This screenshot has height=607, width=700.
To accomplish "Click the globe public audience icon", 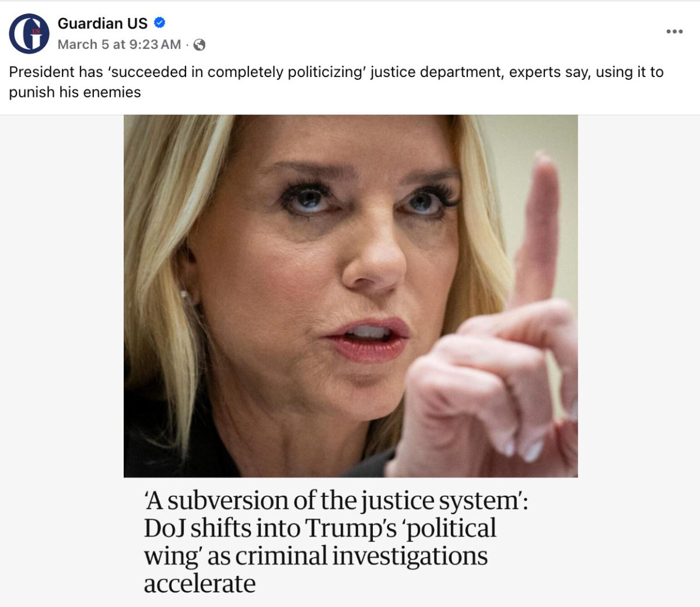I will (x=199, y=44).
